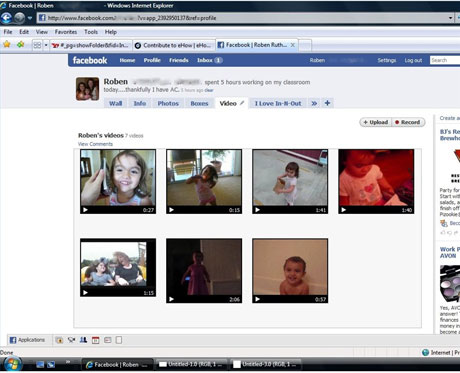Open the 0:57 baby video thumbnail
The width and height of the screenshot is (460, 373).
click(290, 271)
